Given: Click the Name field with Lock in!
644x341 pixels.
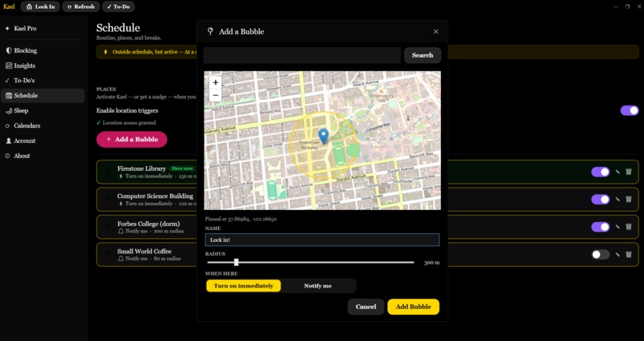Looking at the screenshot, I should pos(322,240).
